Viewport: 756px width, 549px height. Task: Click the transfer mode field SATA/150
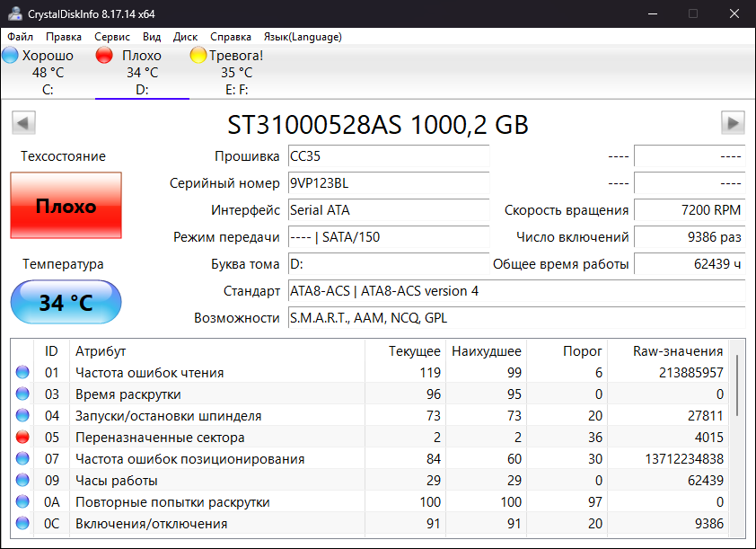(x=389, y=237)
